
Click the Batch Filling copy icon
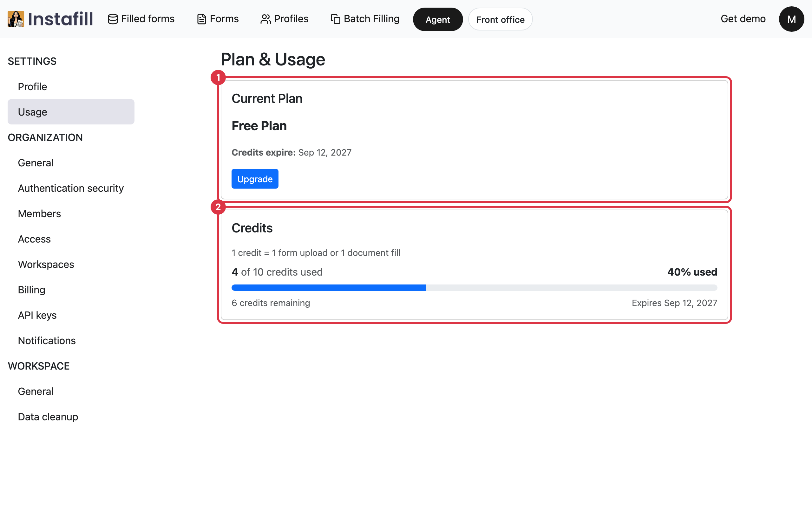coord(336,19)
